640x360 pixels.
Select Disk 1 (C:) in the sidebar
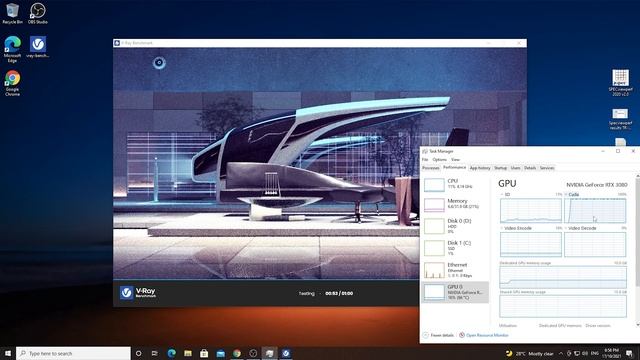pyautogui.click(x=454, y=248)
